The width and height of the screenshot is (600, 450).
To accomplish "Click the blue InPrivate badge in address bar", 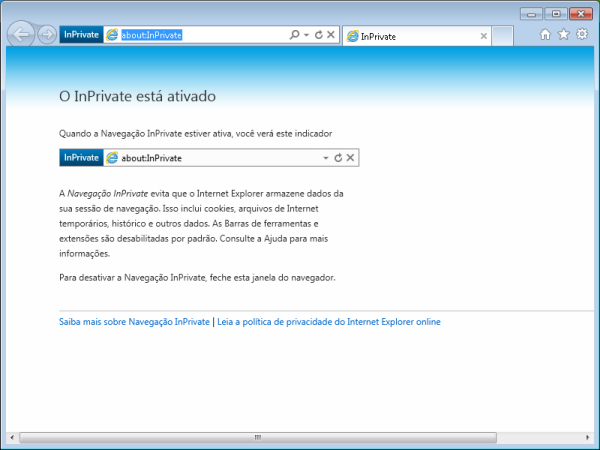I will click(81, 35).
